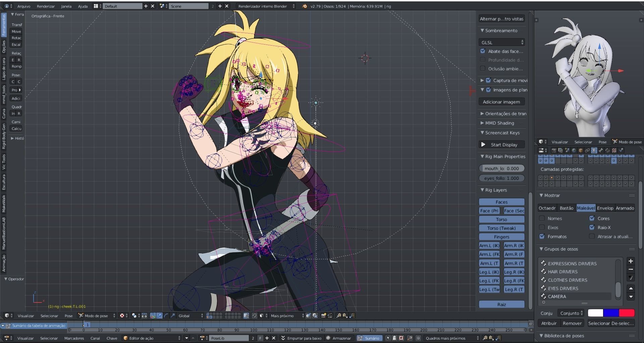644x343 pixels.
Task: Open the GLSL shading dropdown
Action: [x=502, y=42]
